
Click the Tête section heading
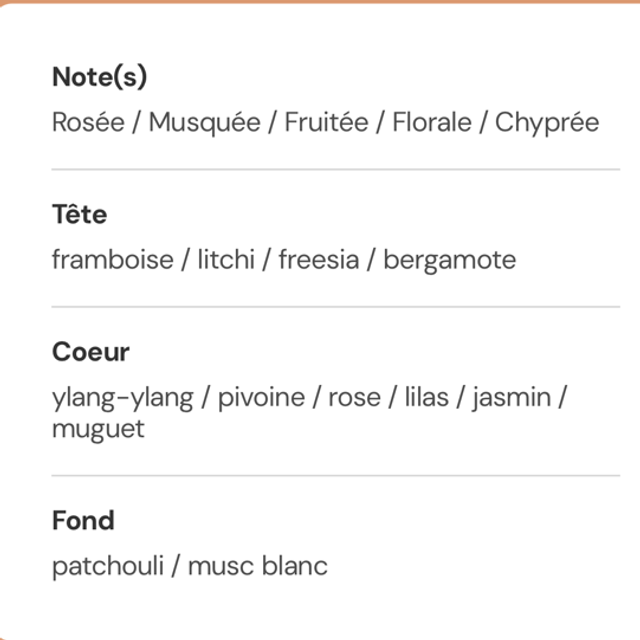click(x=79, y=215)
